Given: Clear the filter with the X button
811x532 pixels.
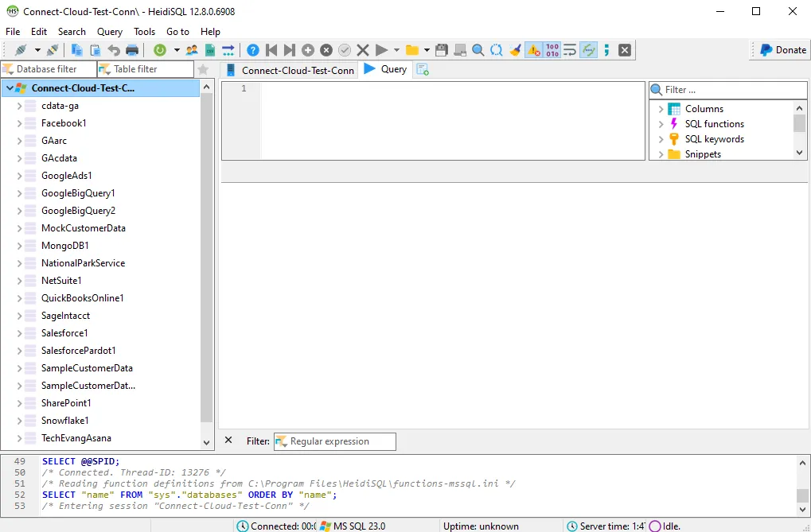Looking at the screenshot, I should [x=228, y=441].
